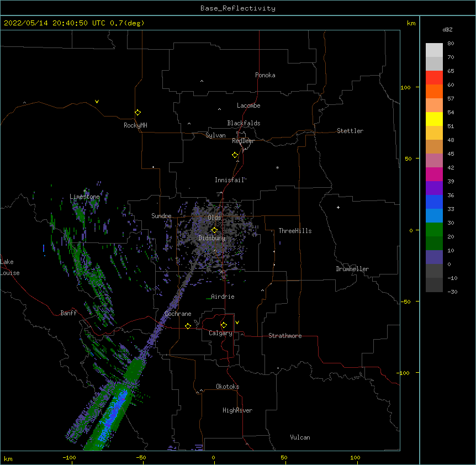Screen dimensions: 476x465
Task: Select the slate purple 10-0 dBZ legend swatch
Action: click(434, 257)
